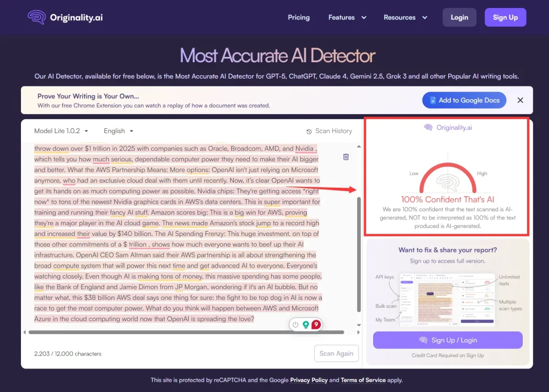
Task: Click the purple Sign Up button
Action: pyautogui.click(x=505, y=17)
